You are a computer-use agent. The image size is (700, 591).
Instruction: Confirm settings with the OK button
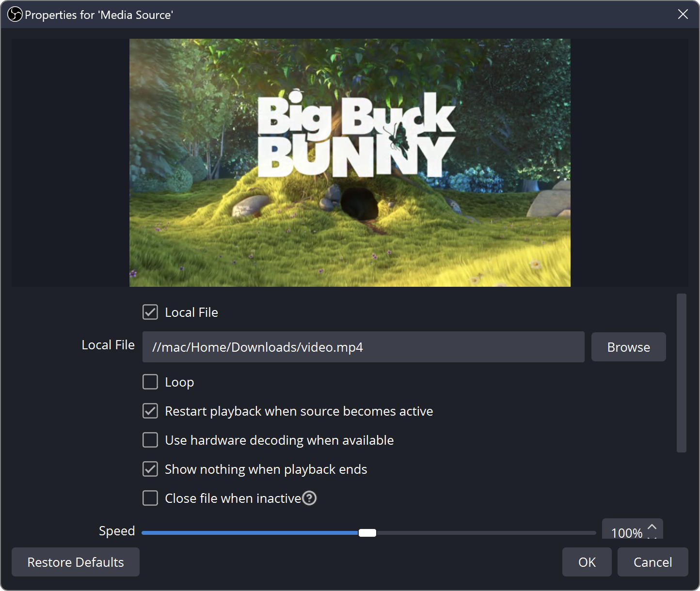[587, 562]
